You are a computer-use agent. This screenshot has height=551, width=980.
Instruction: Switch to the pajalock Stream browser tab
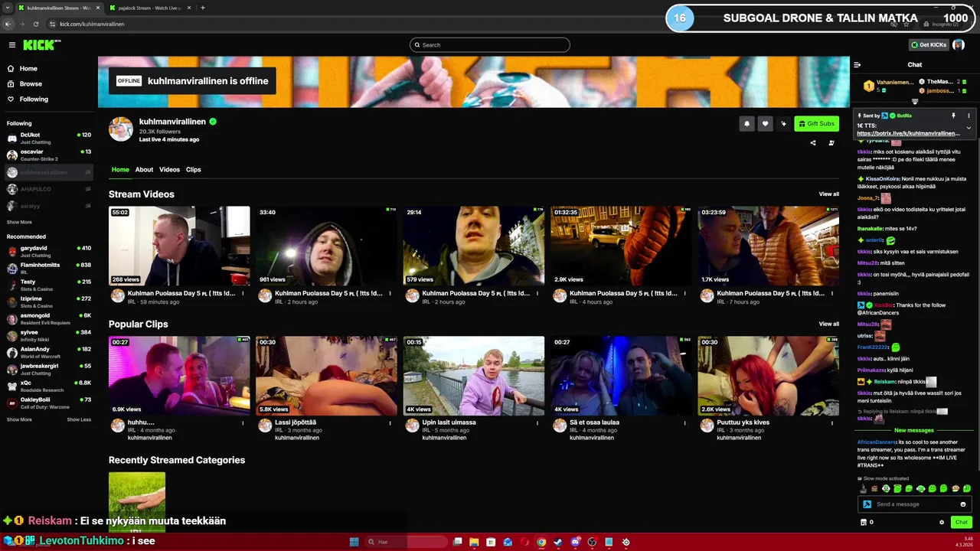pyautogui.click(x=149, y=8)
